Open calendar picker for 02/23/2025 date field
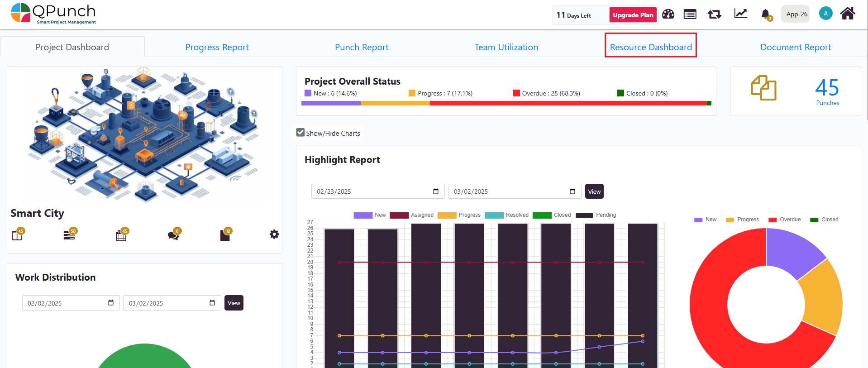868x368 pixels. (436, 191)
